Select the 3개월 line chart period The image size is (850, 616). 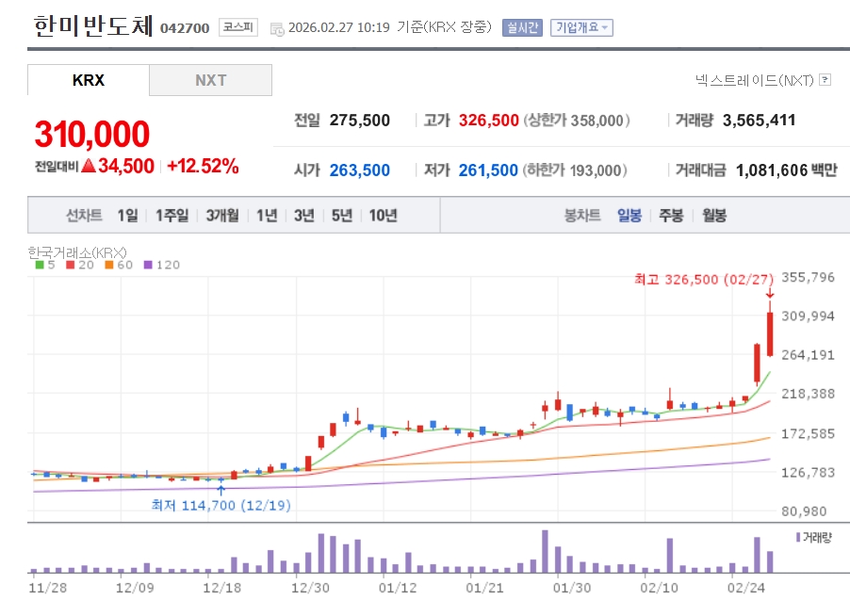pyautogui.click(x=222, y=215)
